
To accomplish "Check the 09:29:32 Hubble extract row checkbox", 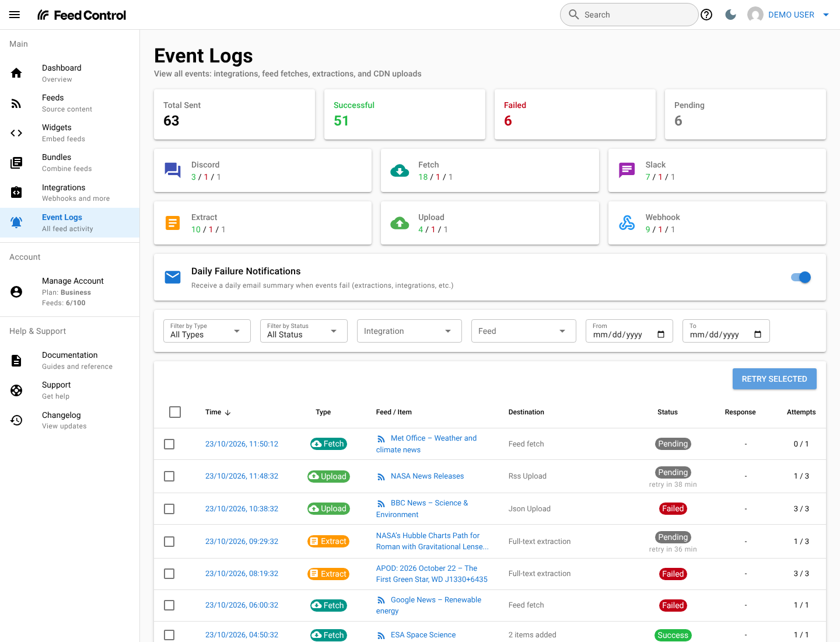I will 169,542.
